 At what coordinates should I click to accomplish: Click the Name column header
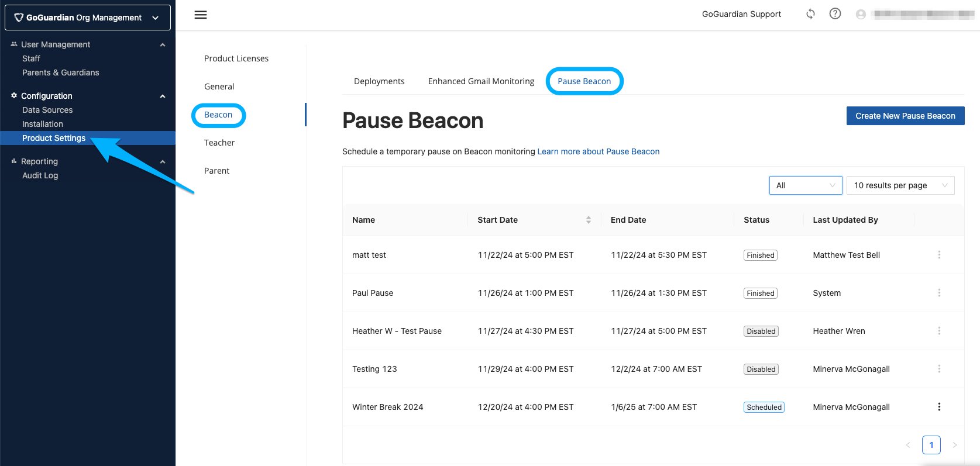pos(363,220)
